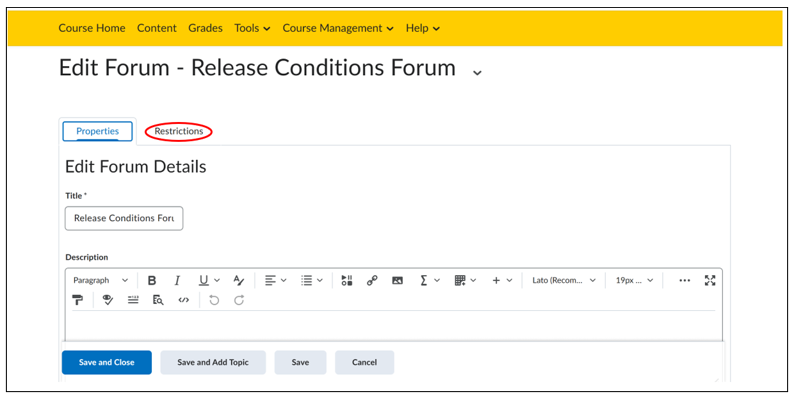Run the accessibility checker
Viewport: 796px width, 401px height.
coord(108,300)
